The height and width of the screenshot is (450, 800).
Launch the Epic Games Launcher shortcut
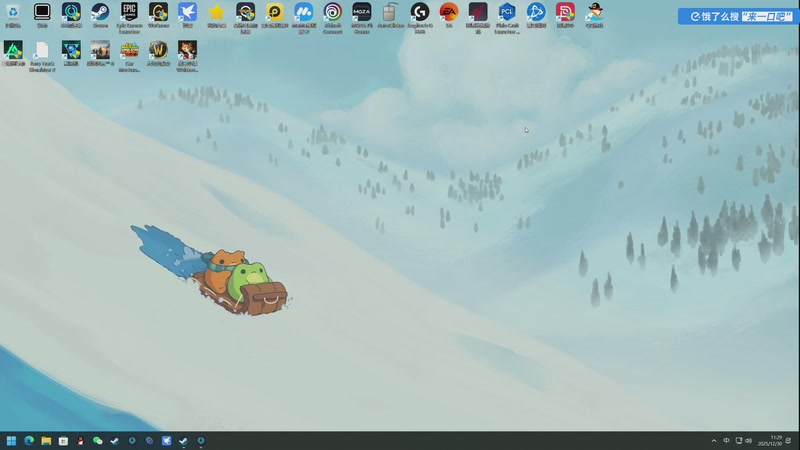coord(129,17)
